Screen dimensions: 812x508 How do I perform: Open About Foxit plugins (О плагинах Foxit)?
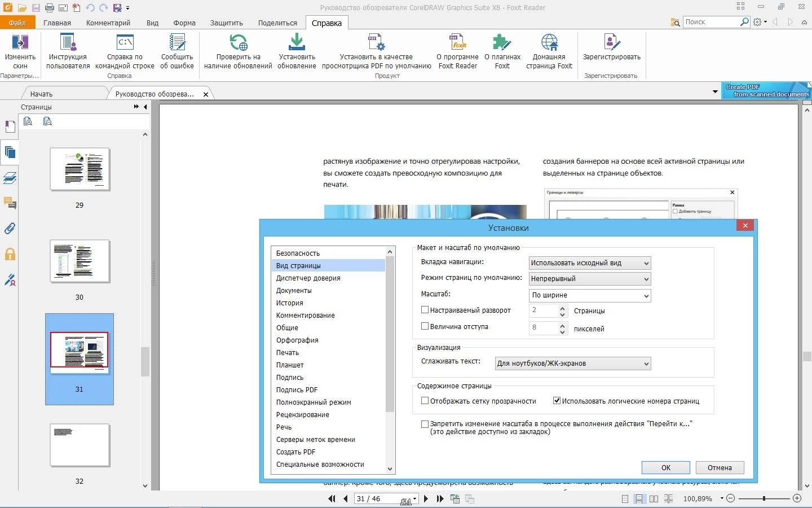(x=502, y=51)
